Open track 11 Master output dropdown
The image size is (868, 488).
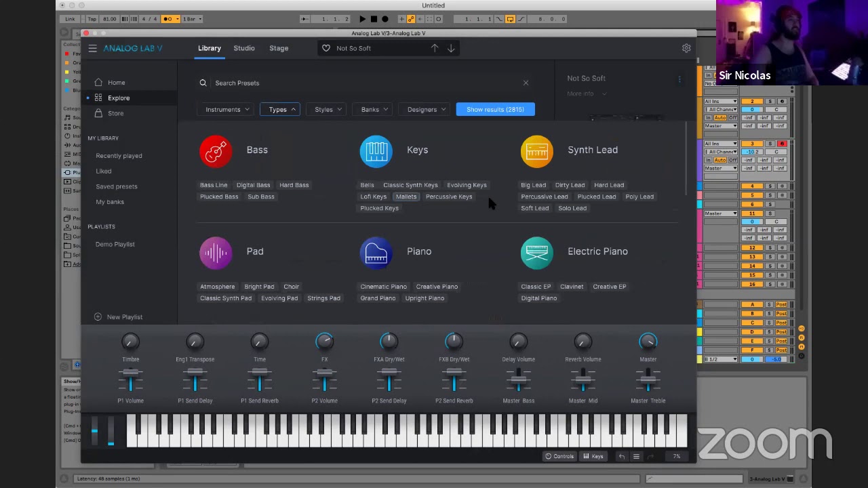pyautogui.click(x=721, y=213)
